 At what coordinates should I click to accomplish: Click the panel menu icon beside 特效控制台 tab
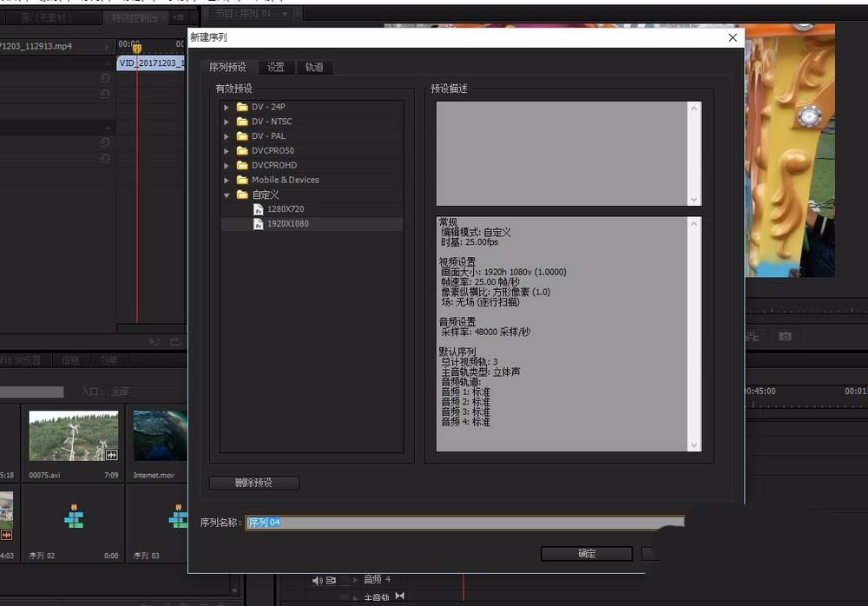pyautogui.click(x=181, y=16)
